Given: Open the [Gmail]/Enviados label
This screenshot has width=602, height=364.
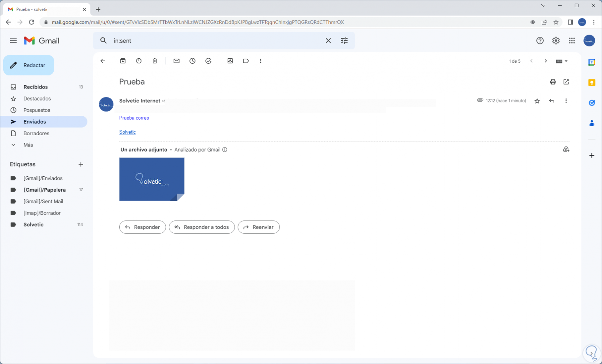Looking at the screenshot, I should pos(44,178).
